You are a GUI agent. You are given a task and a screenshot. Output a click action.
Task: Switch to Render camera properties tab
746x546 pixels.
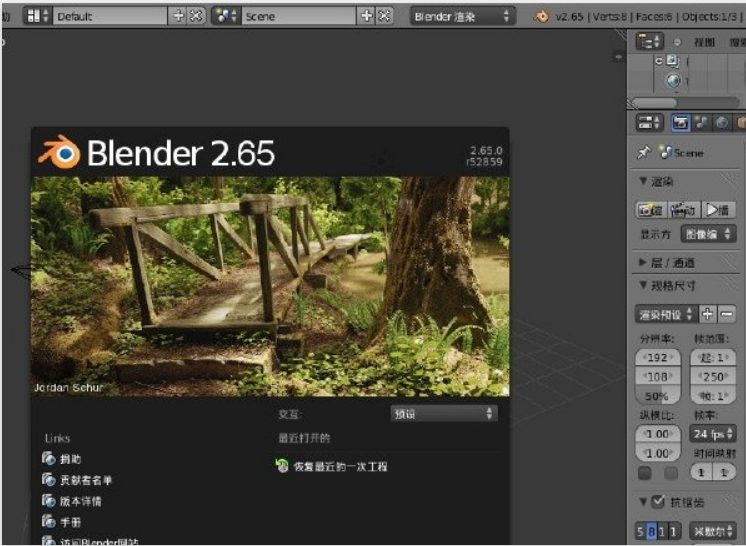click(680, 123)
